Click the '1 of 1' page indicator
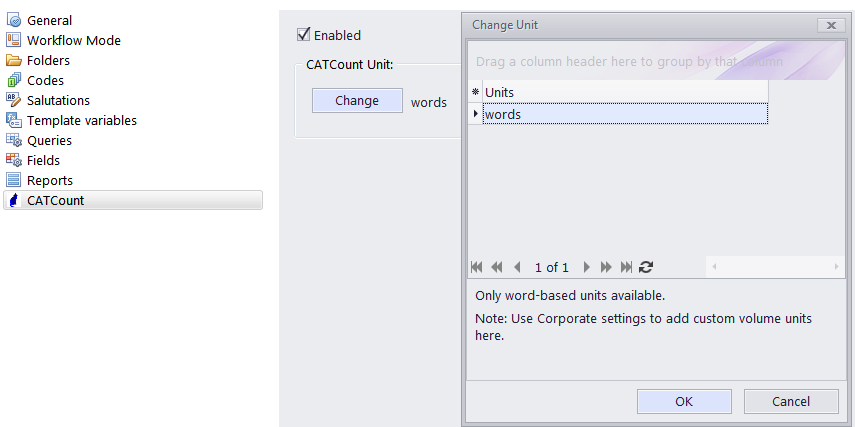Image resolution: width=855 pixels, height=427 pixels. pyautogui.click(x=551, y=267)
